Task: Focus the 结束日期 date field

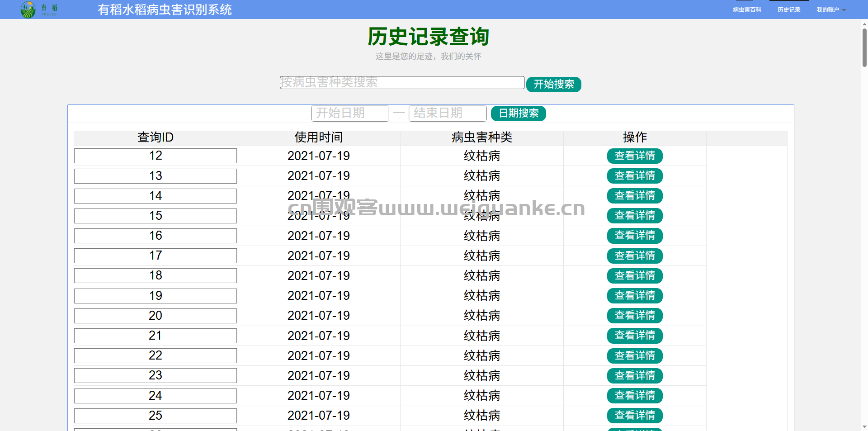Action: [447, 113]
